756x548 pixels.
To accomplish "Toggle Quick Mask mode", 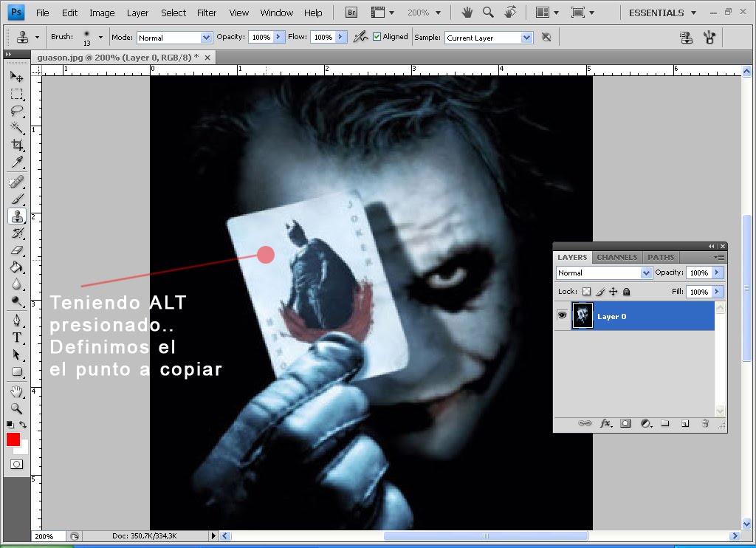I will [x=16, y=464].
